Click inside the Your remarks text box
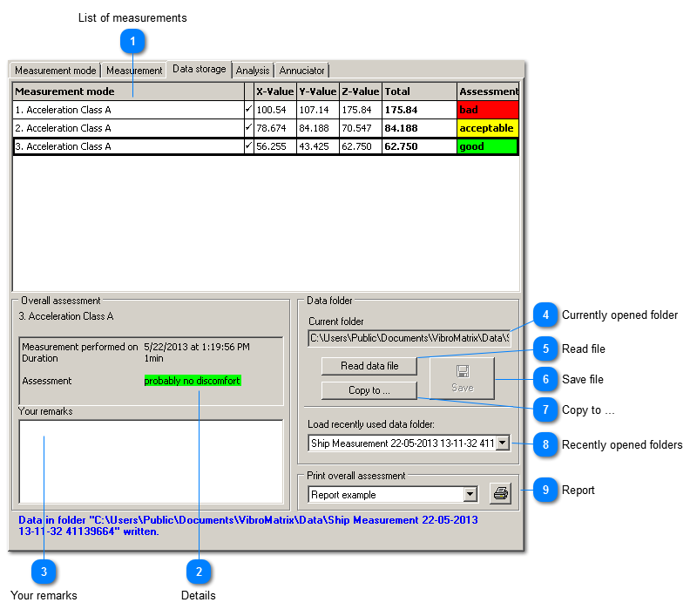The width and height of the screenshot is (697, 616). (150, 461)
